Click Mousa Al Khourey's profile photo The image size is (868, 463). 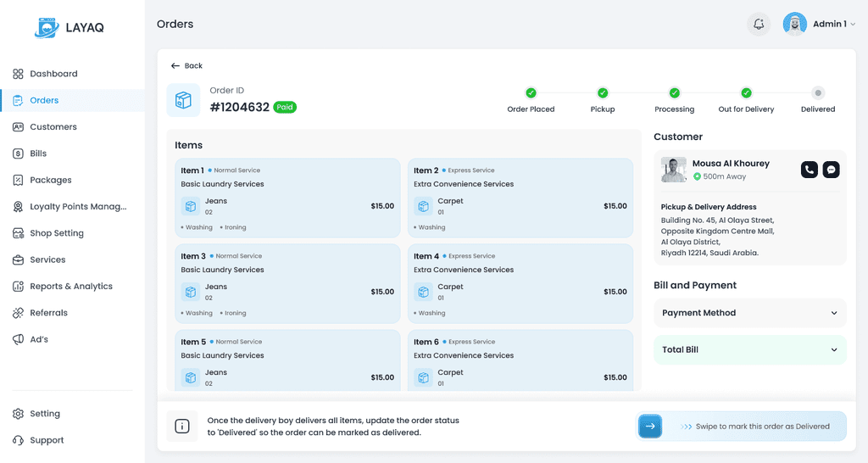tap(674, 170)
